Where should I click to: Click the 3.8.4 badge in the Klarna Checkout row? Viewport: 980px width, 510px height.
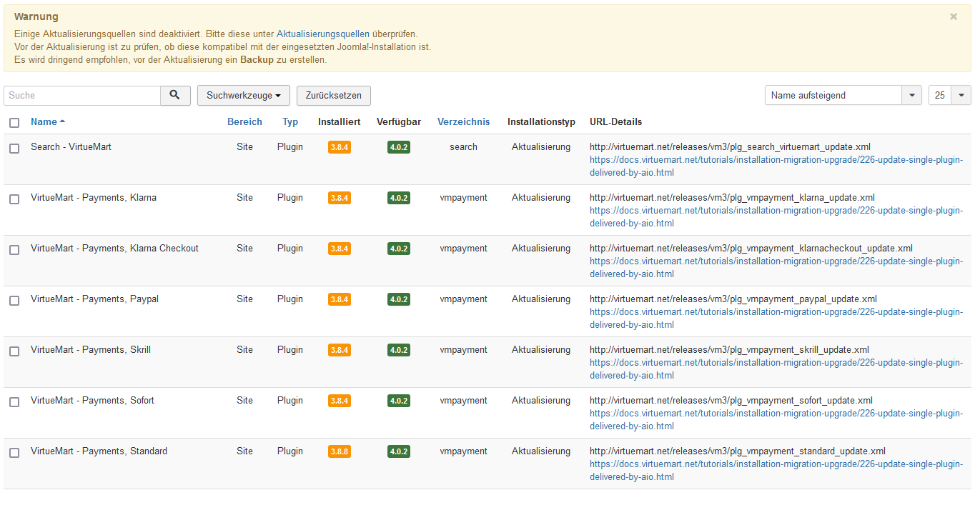pyautogui.click(x=340, y=249)
